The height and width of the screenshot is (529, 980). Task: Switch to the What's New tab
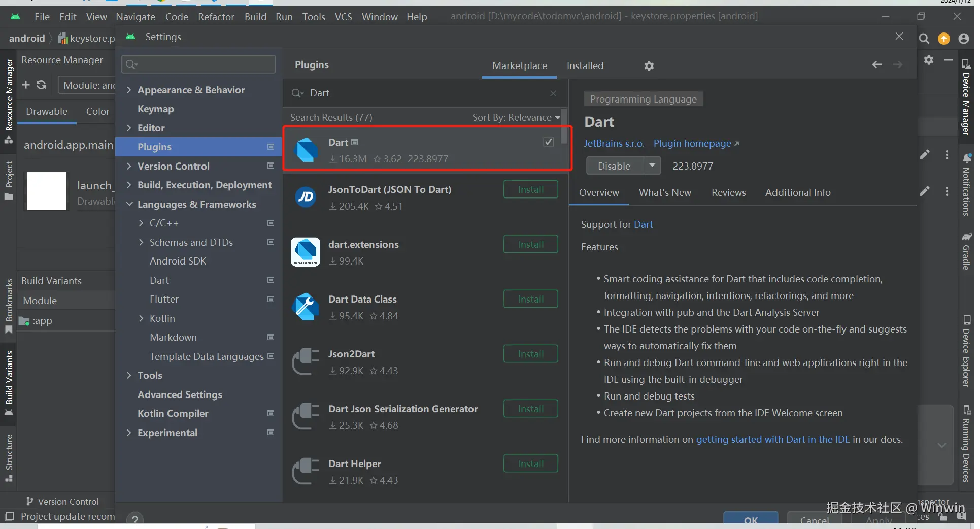(x=665, y=193)
